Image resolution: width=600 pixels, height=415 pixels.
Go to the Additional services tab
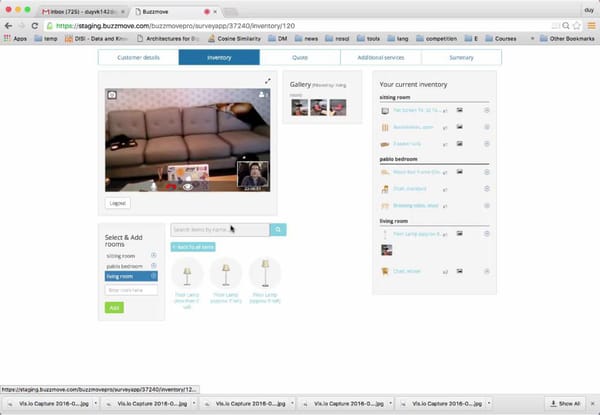point(380,57)
